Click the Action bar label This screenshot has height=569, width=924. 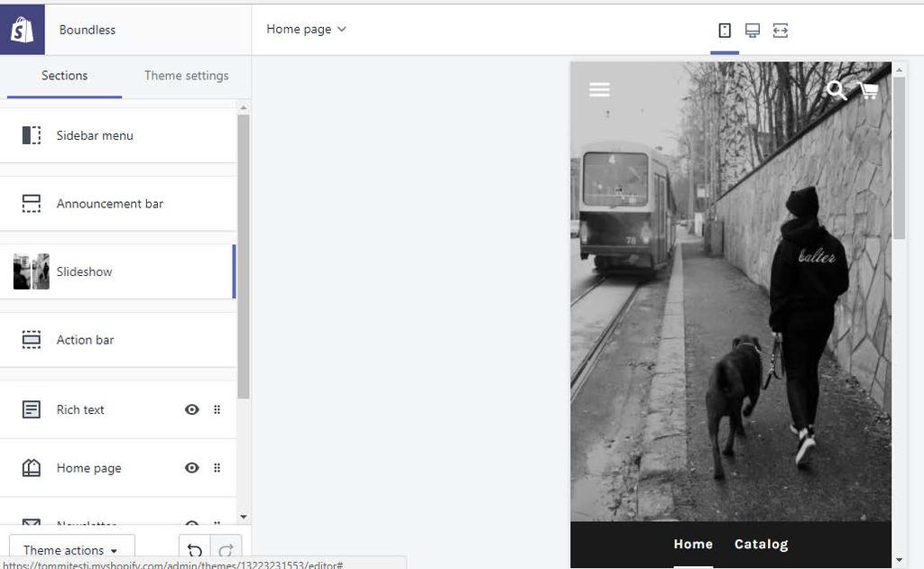(85, 340)
